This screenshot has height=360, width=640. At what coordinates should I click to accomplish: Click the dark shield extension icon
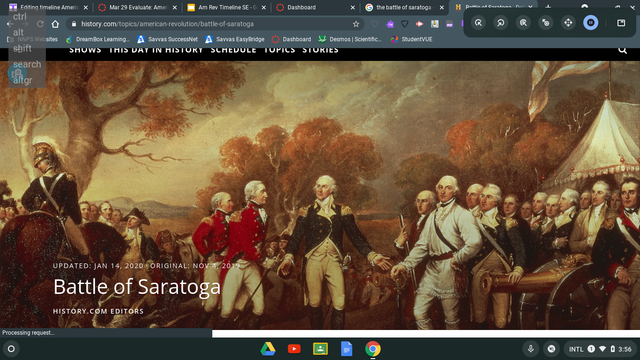(404, 24)
